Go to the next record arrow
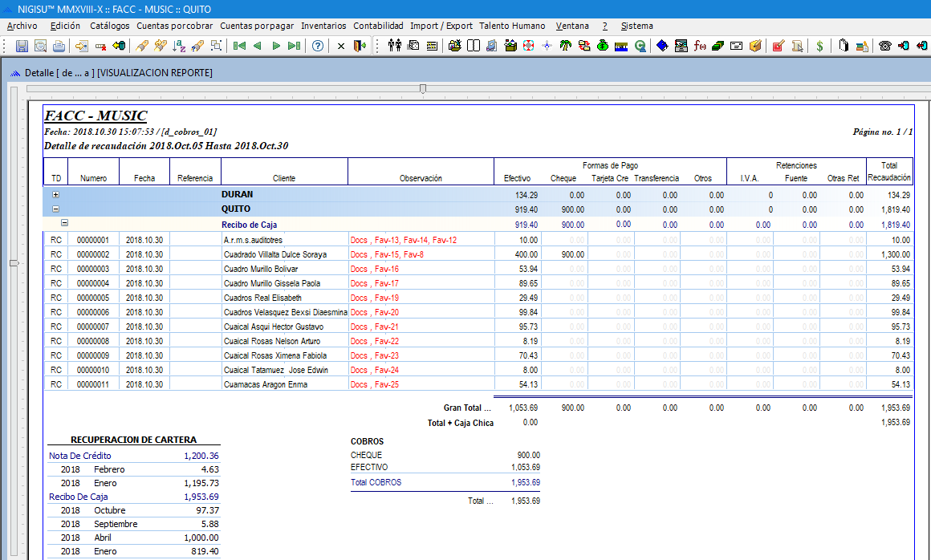Image resolution: width=931 pixels, height=560 pixels. (x=276, y=46)
